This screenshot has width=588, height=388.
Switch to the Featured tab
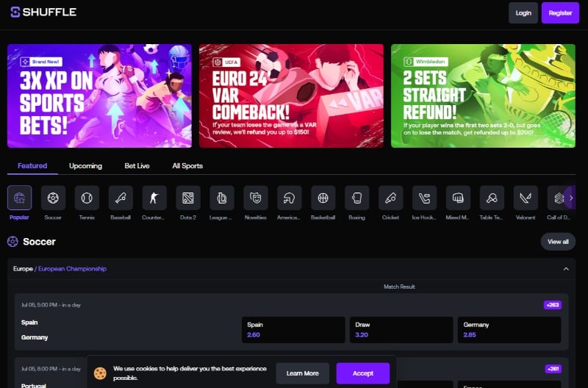(32, 165)
